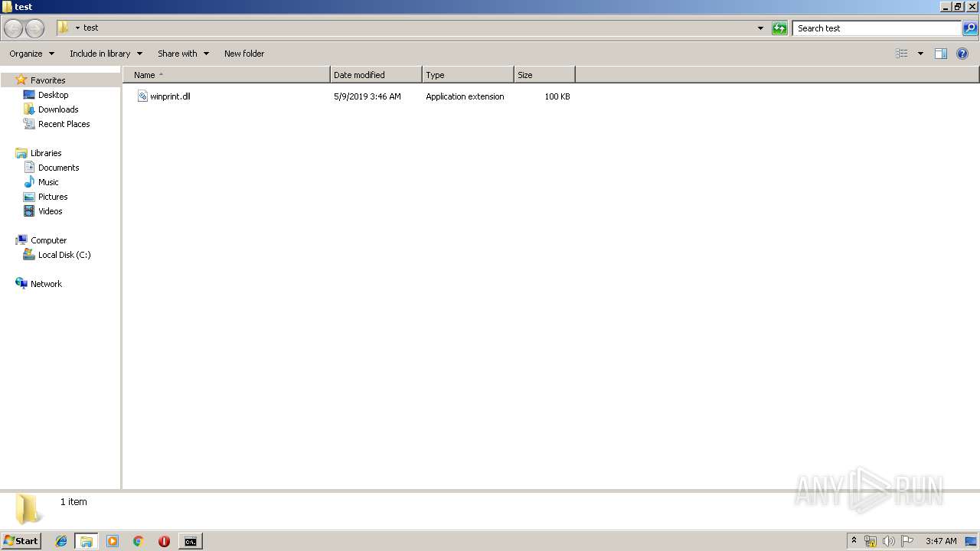
Task: Select Computer in navigation pane
Action: point(48,240)
